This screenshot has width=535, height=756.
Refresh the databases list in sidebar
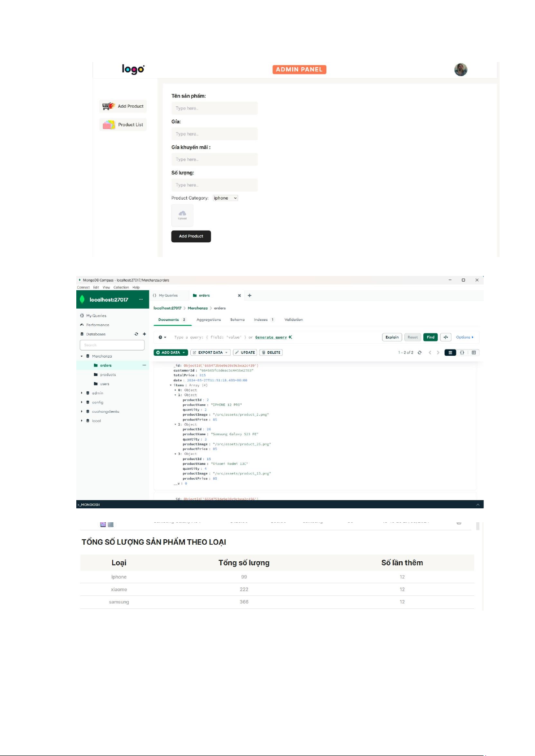click(x=136, y=334)
